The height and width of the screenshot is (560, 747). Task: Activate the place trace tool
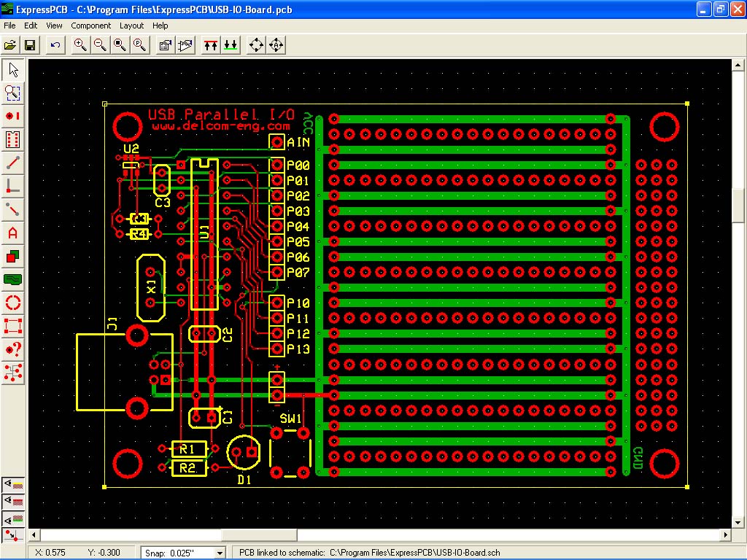point(12,163)
